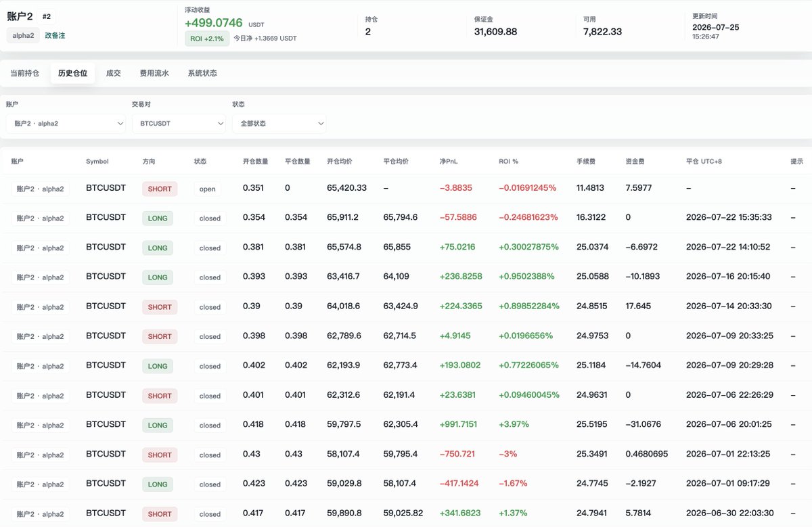
Task: Go to the 费用流水 tab
Action: [x=154, y=73]
